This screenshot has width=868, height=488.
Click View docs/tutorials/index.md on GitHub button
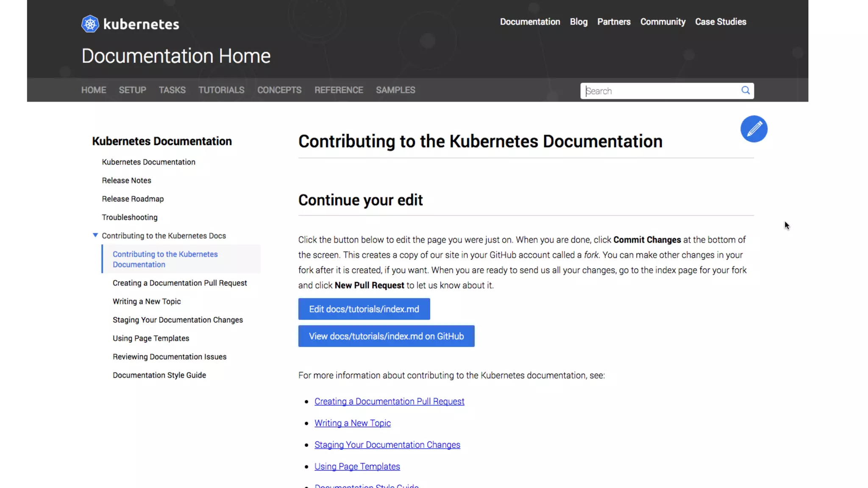pos(386,336)
